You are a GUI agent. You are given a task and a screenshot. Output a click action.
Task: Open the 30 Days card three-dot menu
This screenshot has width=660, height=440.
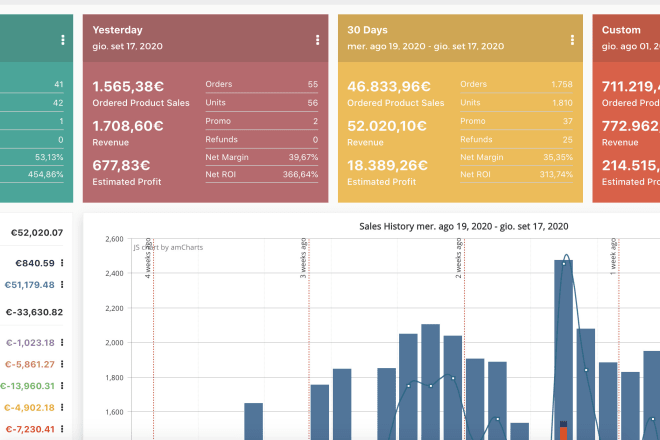coord(572,40)
